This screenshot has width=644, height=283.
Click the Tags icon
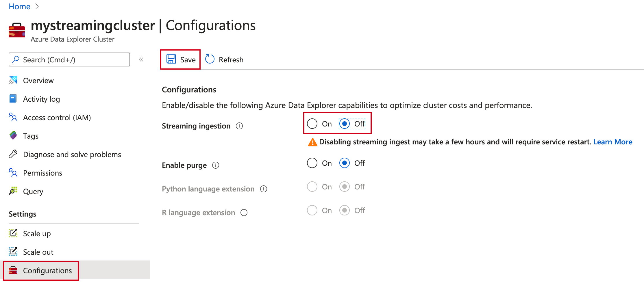click(x=13, y=136)
